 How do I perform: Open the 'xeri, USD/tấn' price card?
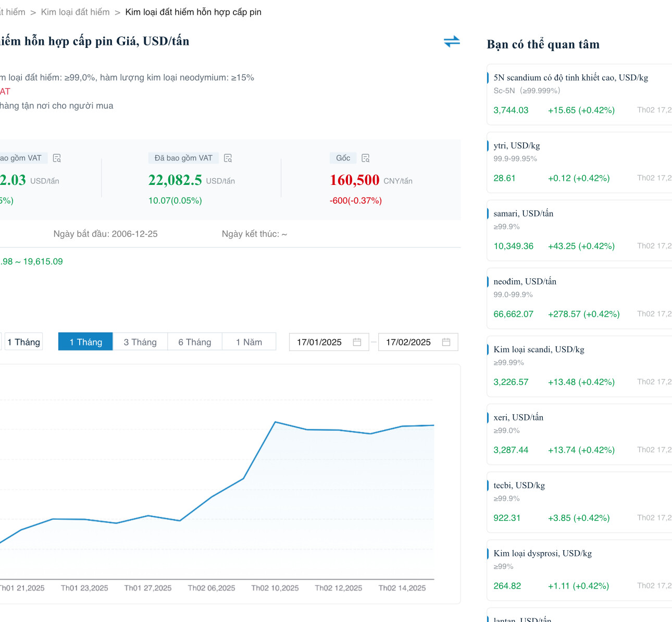coord(518,418)
